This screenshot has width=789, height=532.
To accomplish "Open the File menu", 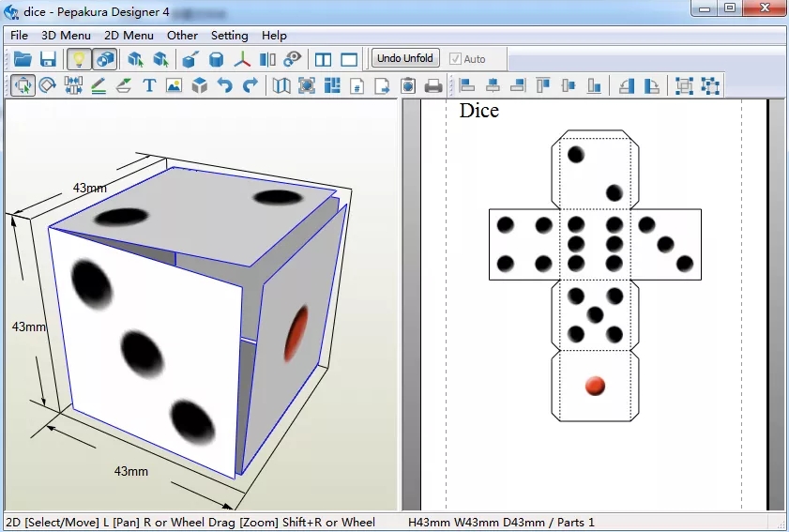I will [x=19, y=36].
